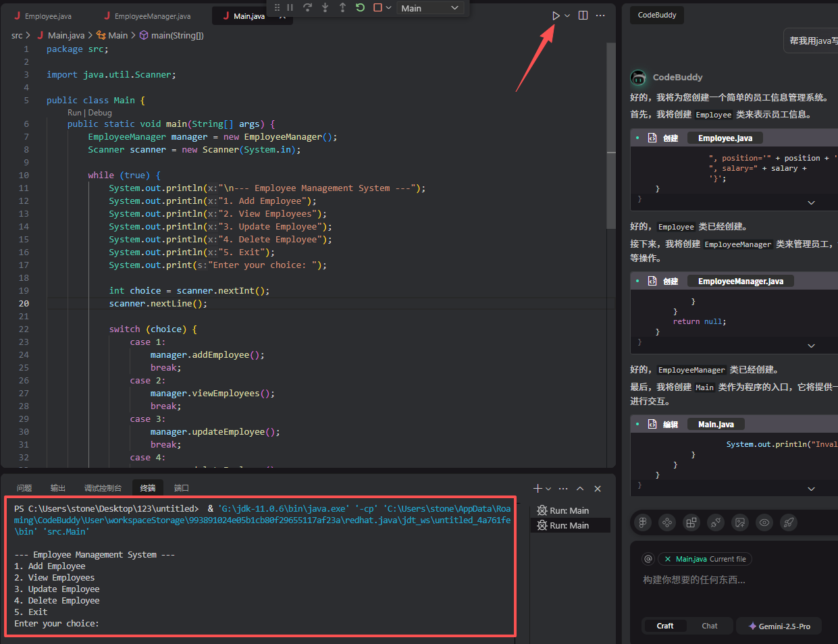
Task: Open the EmployeeManager.java file chip in chat
Action: pyautogui.click(x=741, y=281)
